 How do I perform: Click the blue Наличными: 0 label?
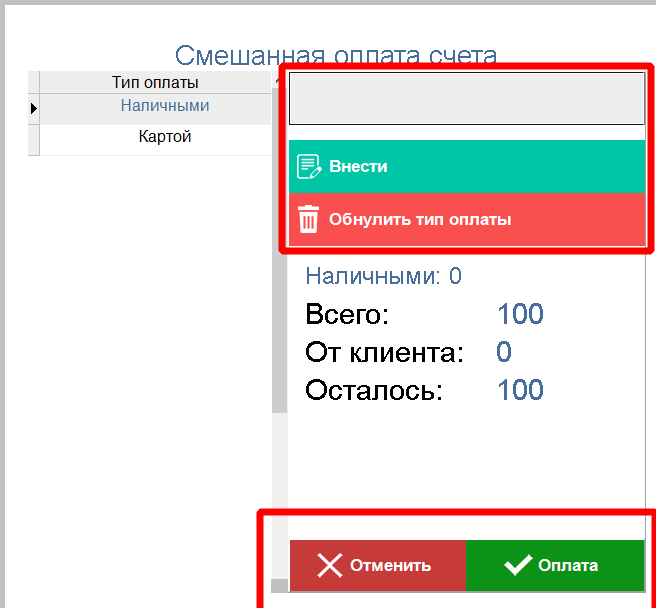(383, 276)
